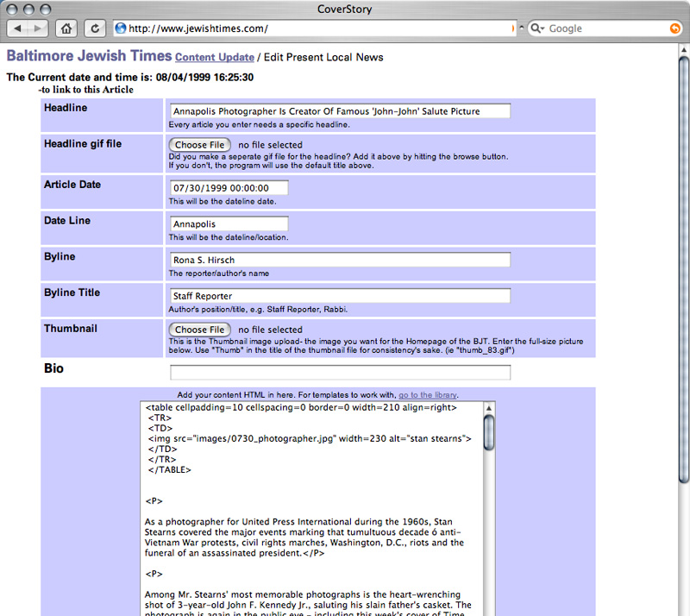Go back with the browser back arrow
Image resolution: width=690 pixels, height=616 pixels.
click(x=17, y=28)
